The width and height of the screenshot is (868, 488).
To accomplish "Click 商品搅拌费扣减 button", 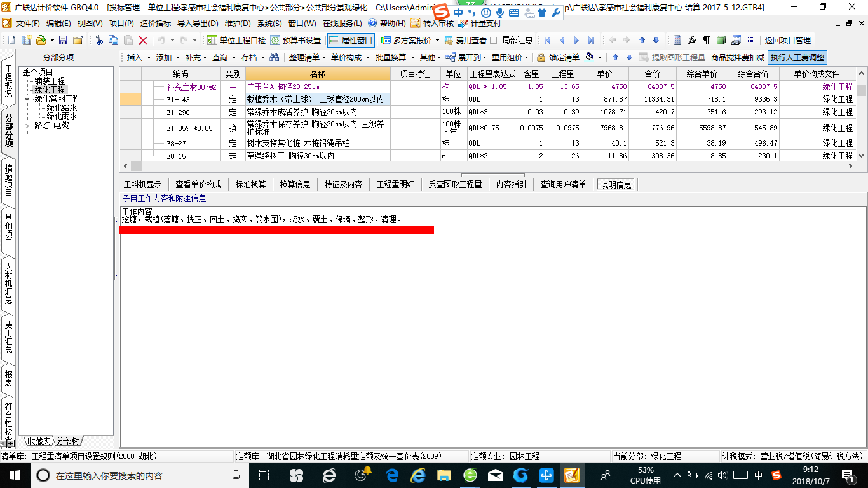I will pyautogui.click(x=738, y=57).
